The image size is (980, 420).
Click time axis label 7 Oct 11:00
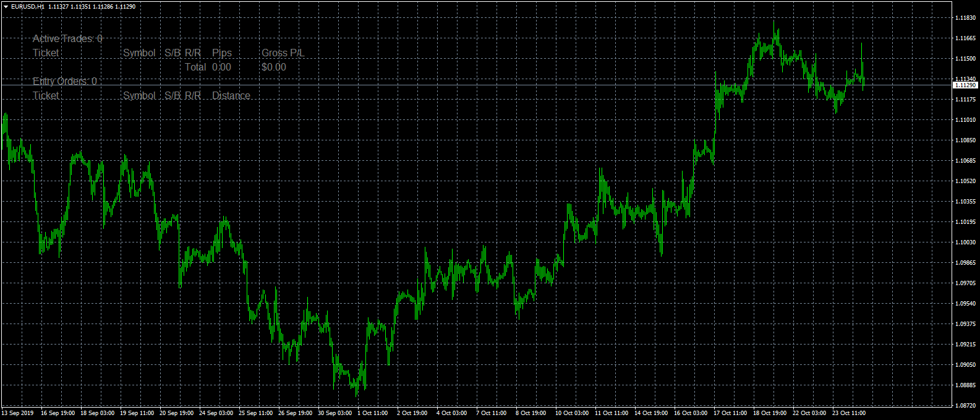pos(492,413)
